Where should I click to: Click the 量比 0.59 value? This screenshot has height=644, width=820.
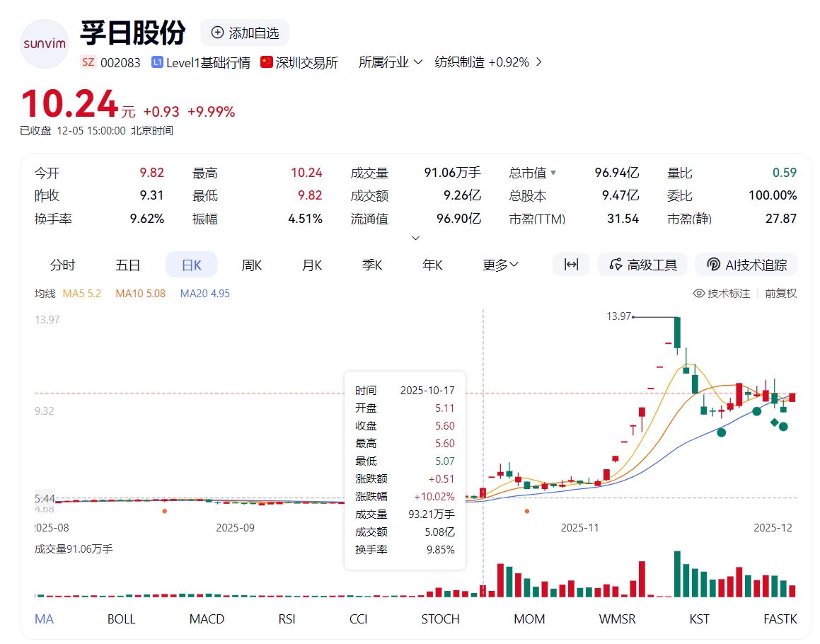click(785, 172)
